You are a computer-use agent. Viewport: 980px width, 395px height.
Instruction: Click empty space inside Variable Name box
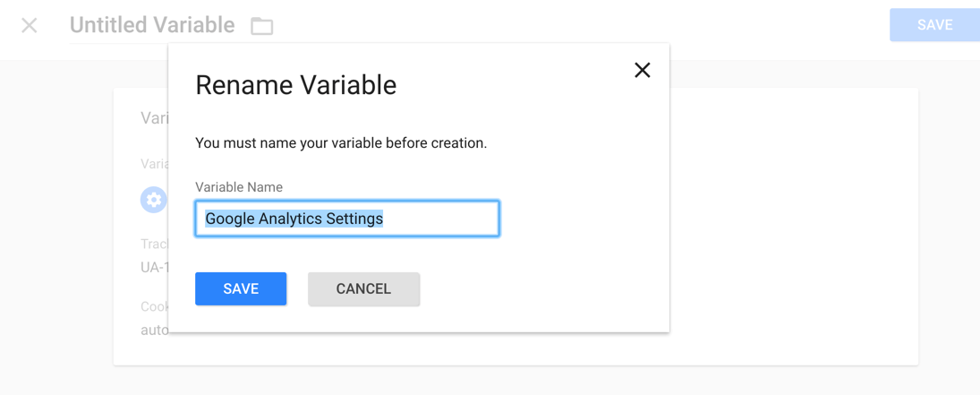[440, 219]
